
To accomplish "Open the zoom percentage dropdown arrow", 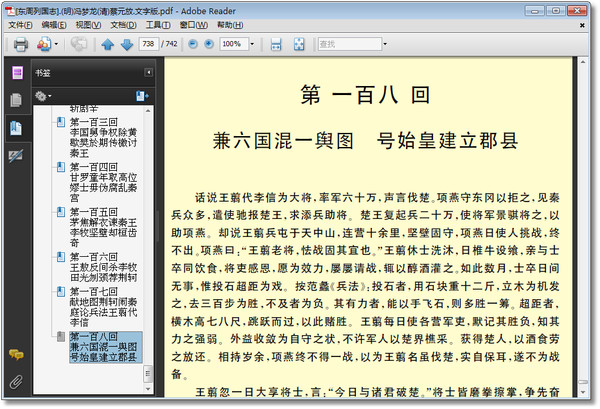I will pyautogui.click(x=252, y=44).
